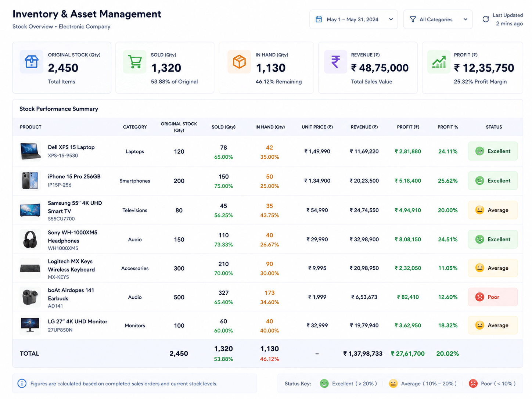Image resolution: width=532 pixels, height=399 pixels.
Task: Click the refresh icon beside Last Updated
Action: (486, 19)
